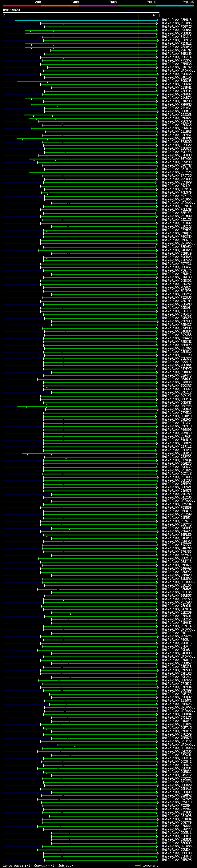Viewport: 197px width, 868px height.
Task: Pick hit label UniRef100_C9M919
Action: tap(177, 789)
